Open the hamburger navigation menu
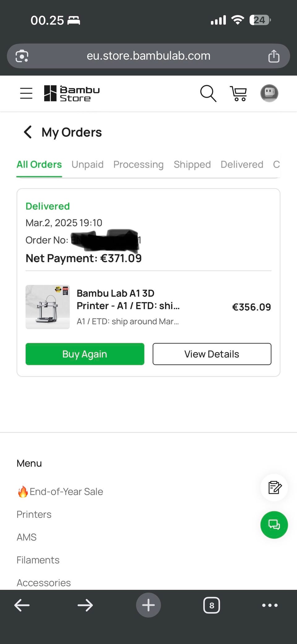The height and width of the screenshot is (644, 297). pyautogui.click(x=26, y=93)
